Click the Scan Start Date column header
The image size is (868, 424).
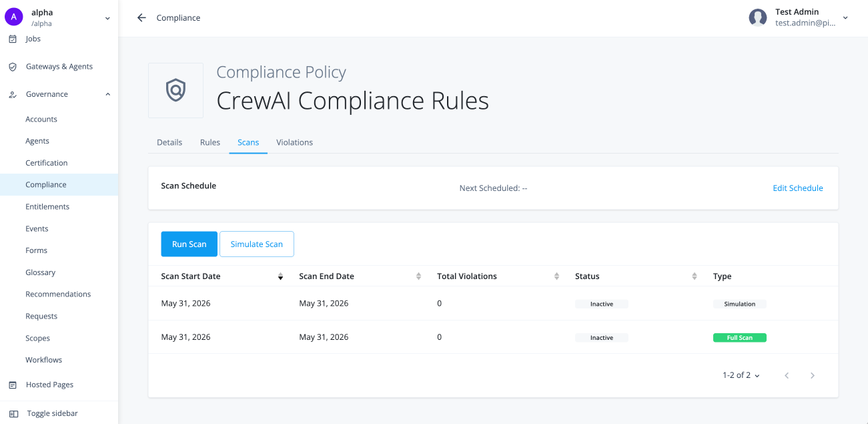191,276
